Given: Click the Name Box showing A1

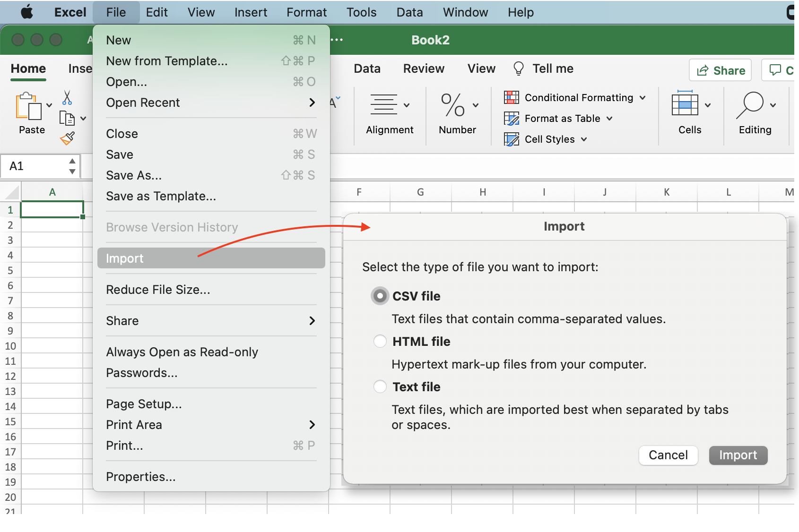Looking at the screenshot, I should (x=36, y=166).
